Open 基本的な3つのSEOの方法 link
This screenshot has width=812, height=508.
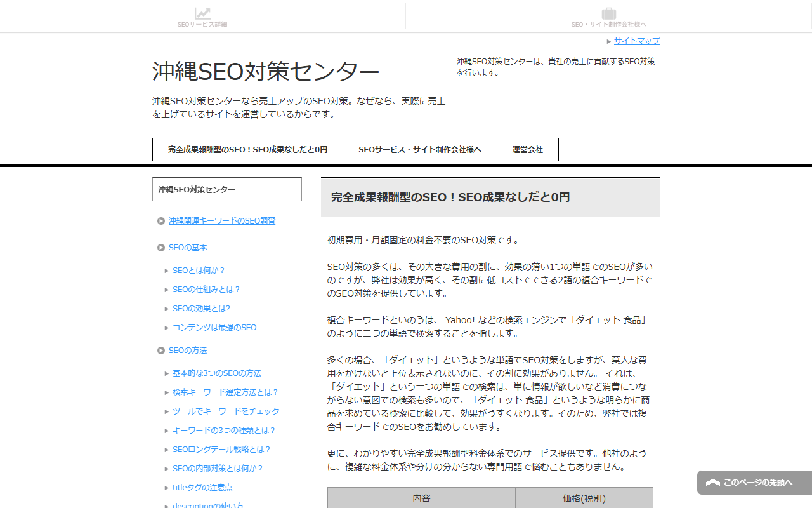[216, 373]
